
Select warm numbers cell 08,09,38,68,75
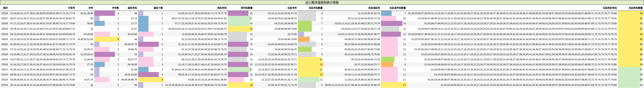click(x=129, y=79)
